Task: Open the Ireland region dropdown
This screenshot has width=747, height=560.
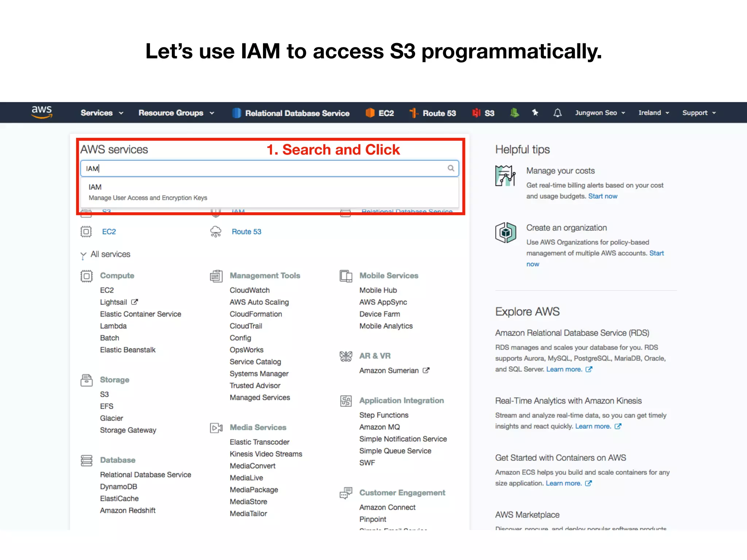Action: tap(654, 113)
